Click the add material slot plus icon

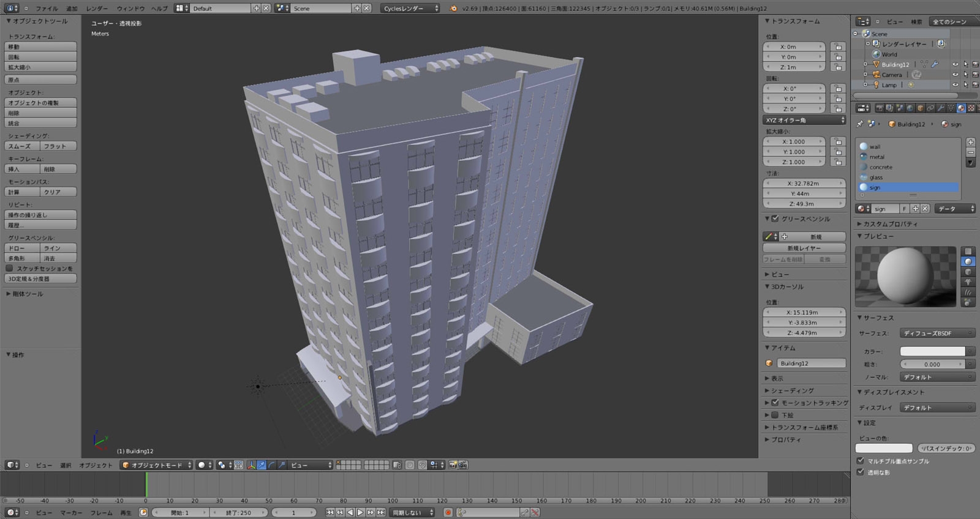click(x=971, y=142)
